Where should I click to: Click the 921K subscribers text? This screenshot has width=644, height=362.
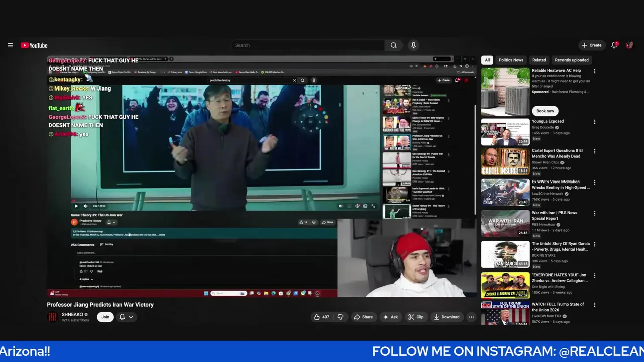coord(75,320)
